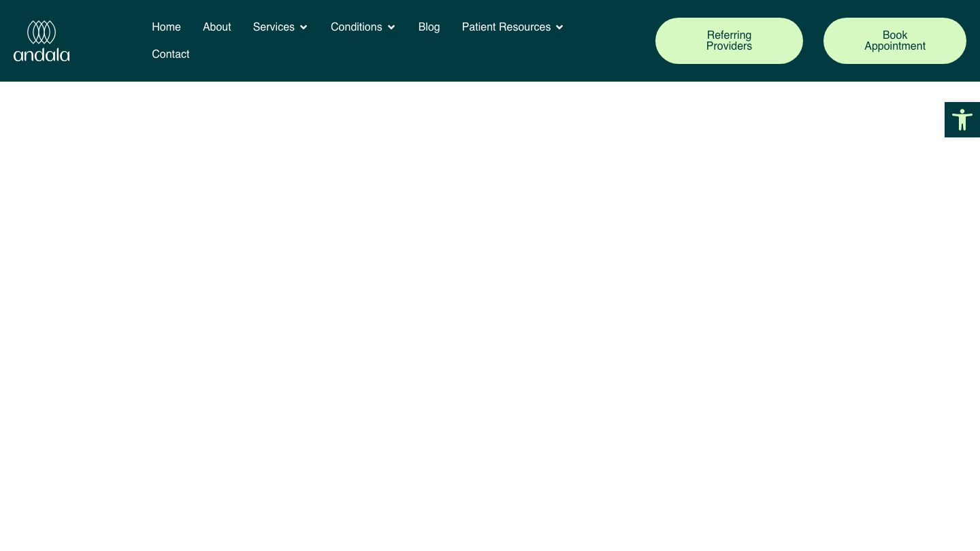This screenshot has width=980, height=551.
Task: Go to the Home page
Action: point(166,27)
